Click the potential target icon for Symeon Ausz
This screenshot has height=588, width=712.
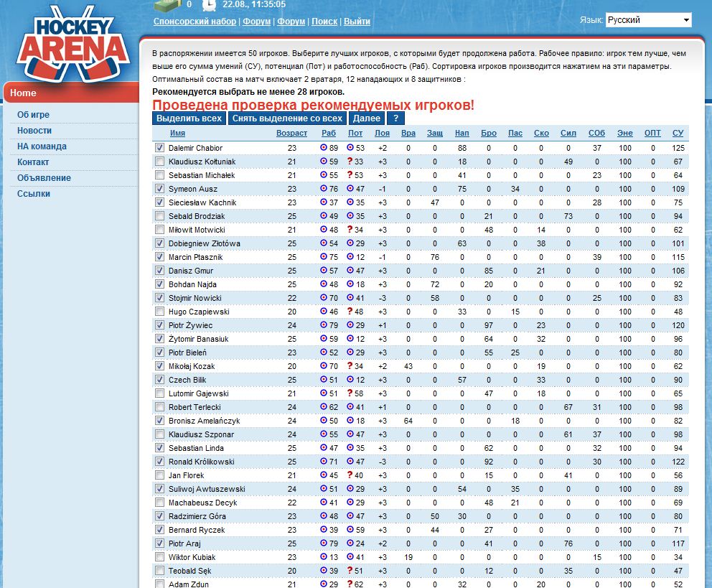[x=350, y=189]
